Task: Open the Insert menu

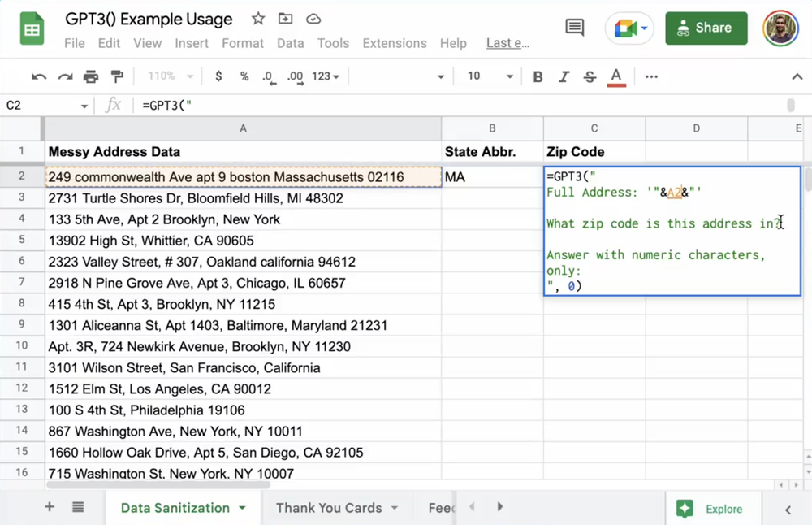Action: (x=192, y=44)
